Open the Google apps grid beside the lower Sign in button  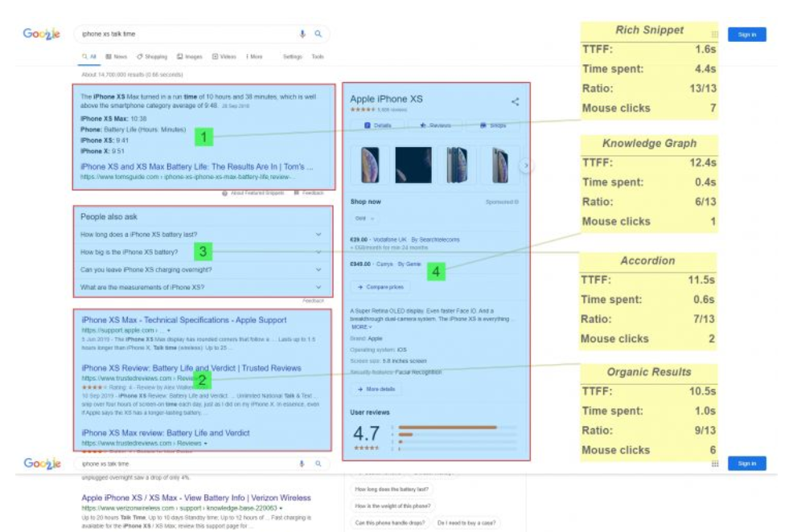coord(715,464)
